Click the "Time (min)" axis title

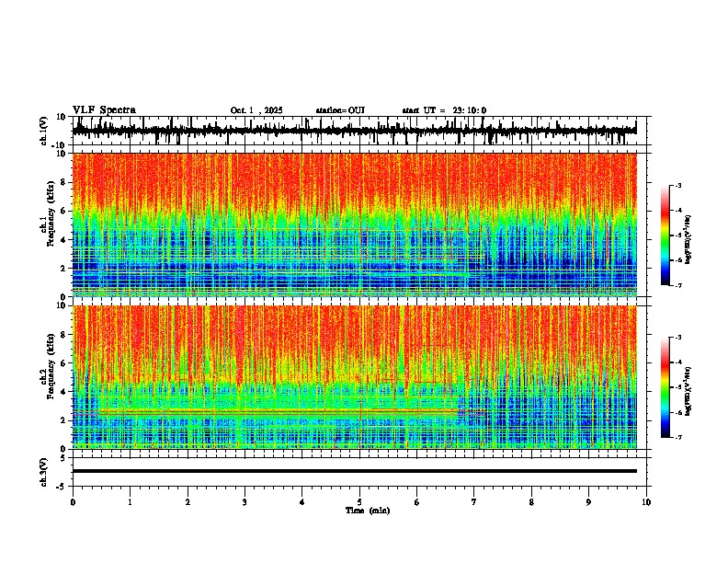[x=368, y=511]
